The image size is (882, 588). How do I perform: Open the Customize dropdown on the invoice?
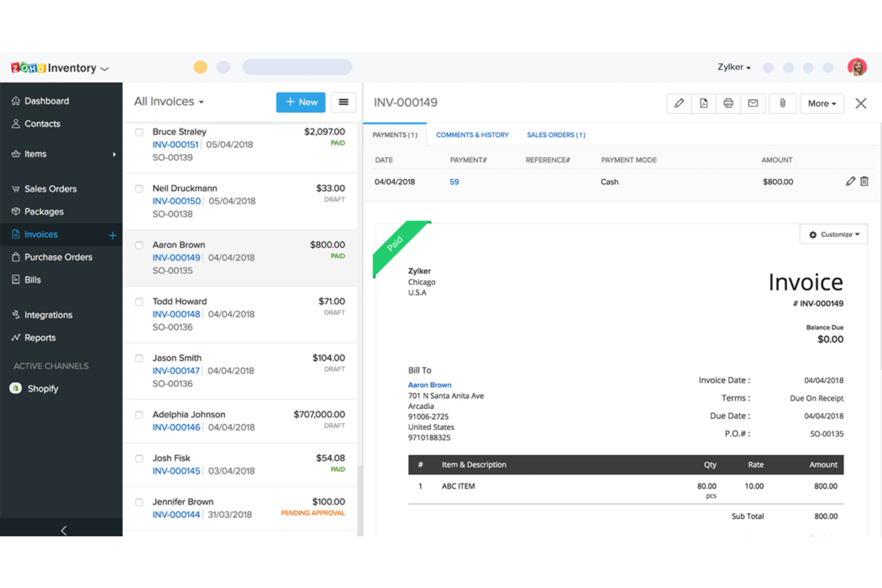pos(833,234)
